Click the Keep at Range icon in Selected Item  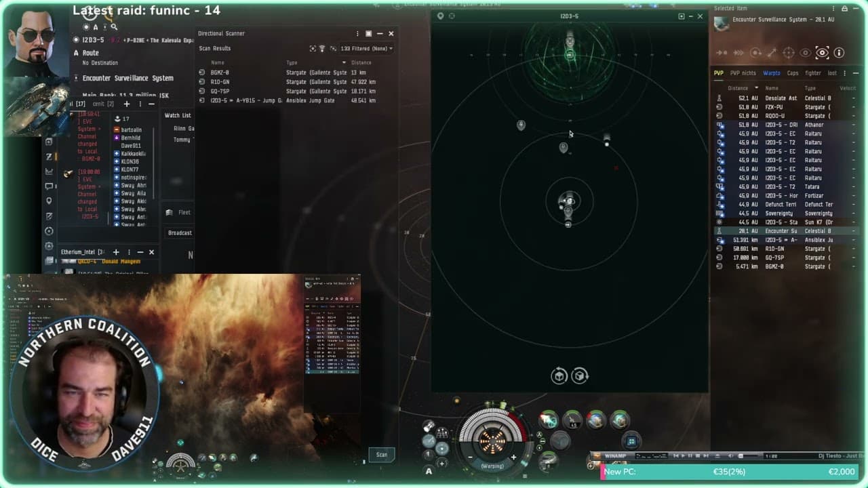click(772, 52)
